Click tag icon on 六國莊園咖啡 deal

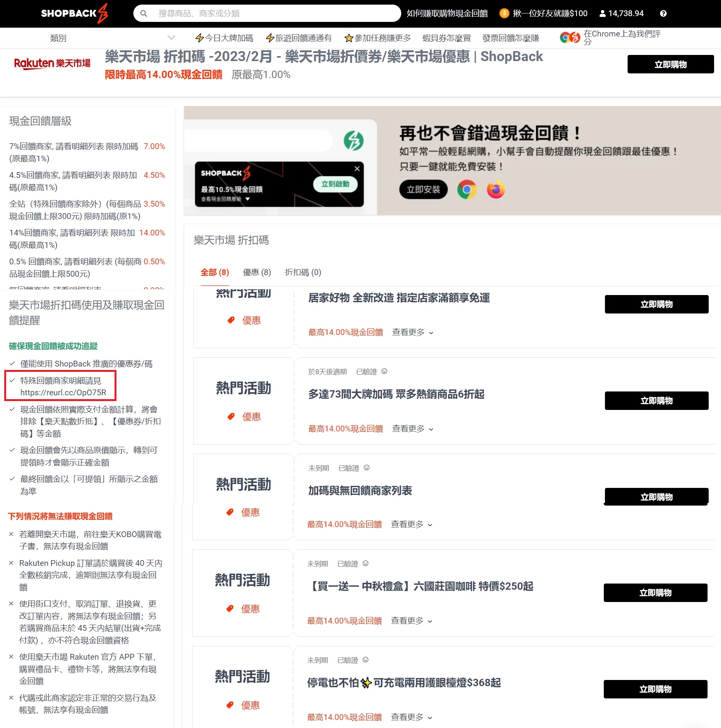pyautogui.click(x=230, y=609)
